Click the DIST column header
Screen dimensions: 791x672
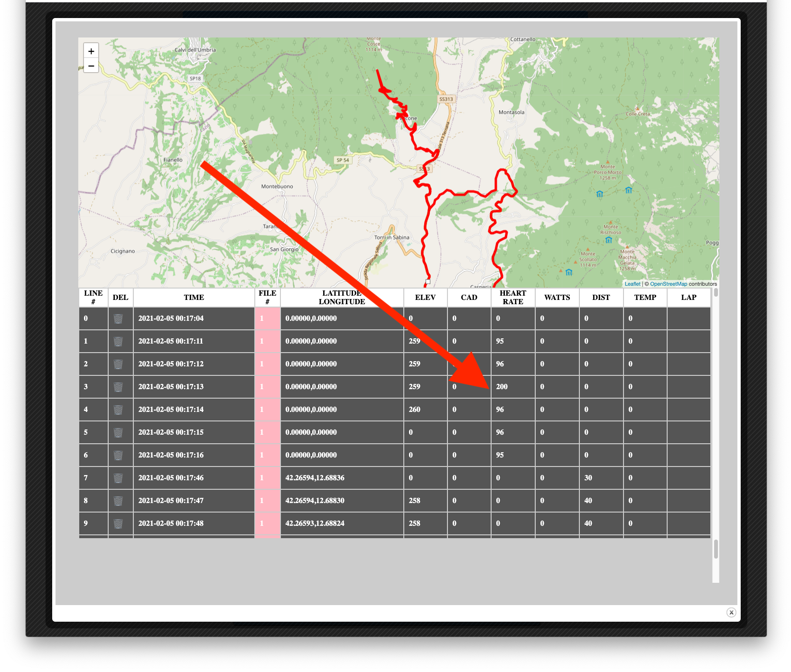[x=601, y=297]
